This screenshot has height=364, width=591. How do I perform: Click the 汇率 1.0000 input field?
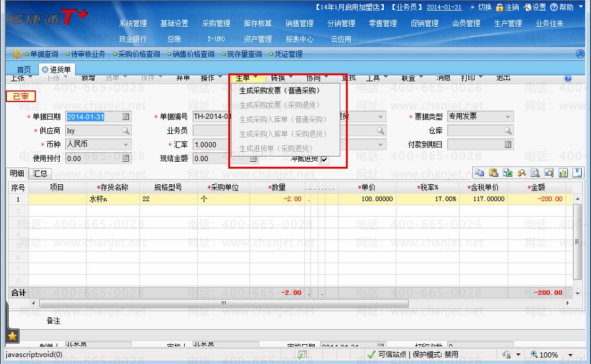point(211,144)
